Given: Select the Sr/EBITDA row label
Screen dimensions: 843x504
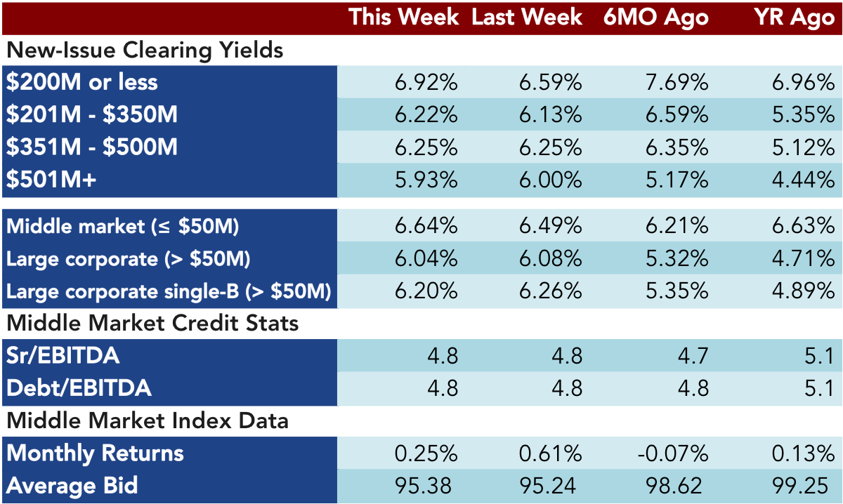Looking at the screenshot, I should point(63,356).
